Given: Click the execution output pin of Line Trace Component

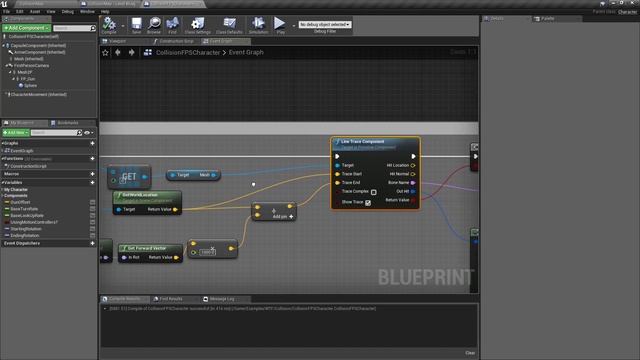Looking at the screenshot, I should (413, 156).
